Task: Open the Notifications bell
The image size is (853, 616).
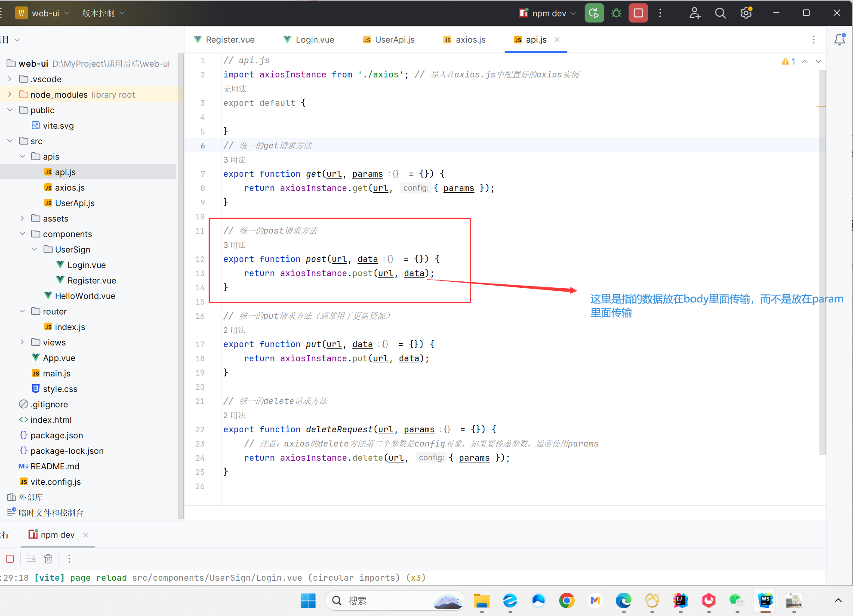Action: tap(840, 40)
